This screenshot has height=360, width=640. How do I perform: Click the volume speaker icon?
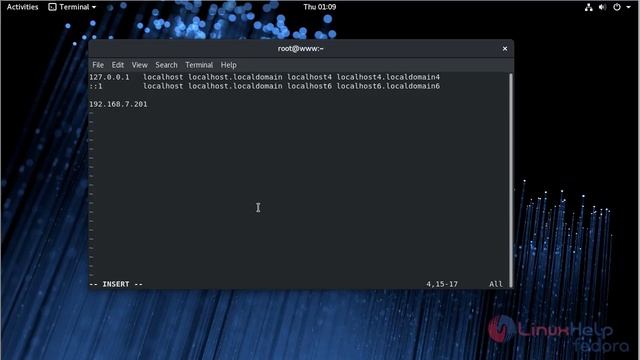click(x=602, y=7)
